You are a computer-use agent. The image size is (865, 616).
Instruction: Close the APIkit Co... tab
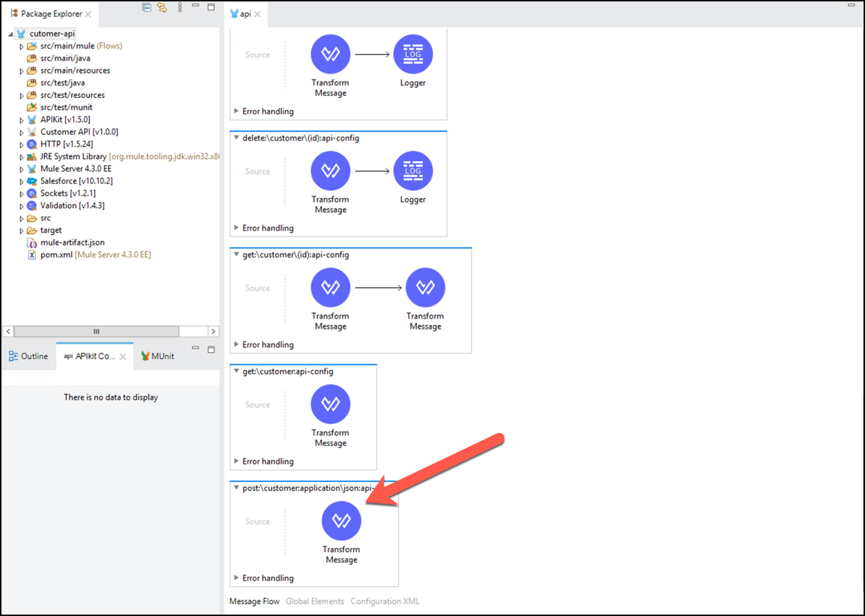123,356
